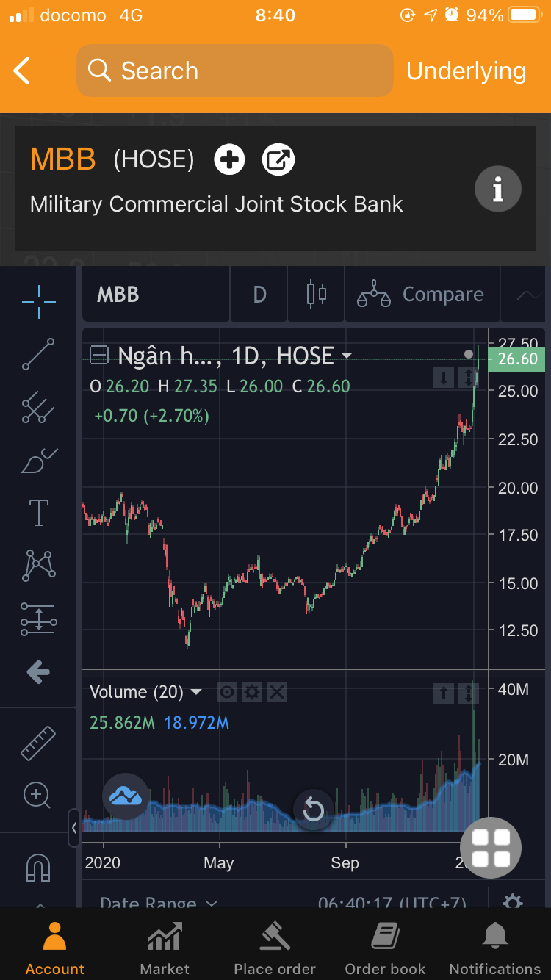Viewport: 551px width, 980px height.
Task: Maximize the main price pane
Action: click(469, 379)
